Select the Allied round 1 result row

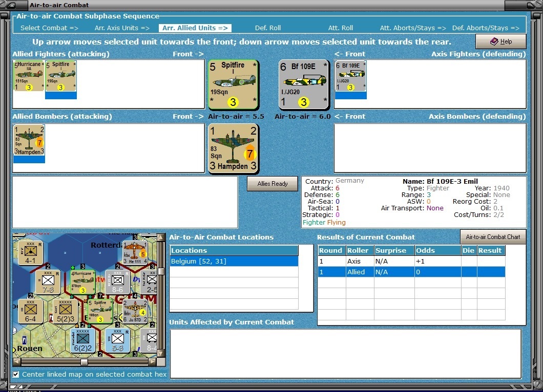[x=411, y=272]
